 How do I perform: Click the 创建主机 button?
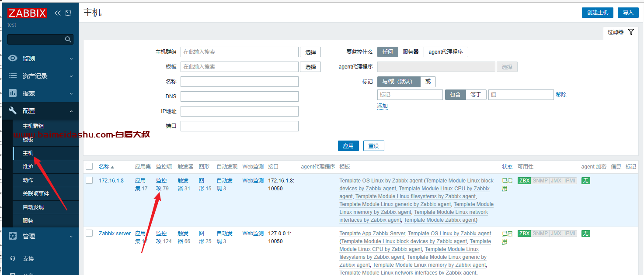coord(598,13)
